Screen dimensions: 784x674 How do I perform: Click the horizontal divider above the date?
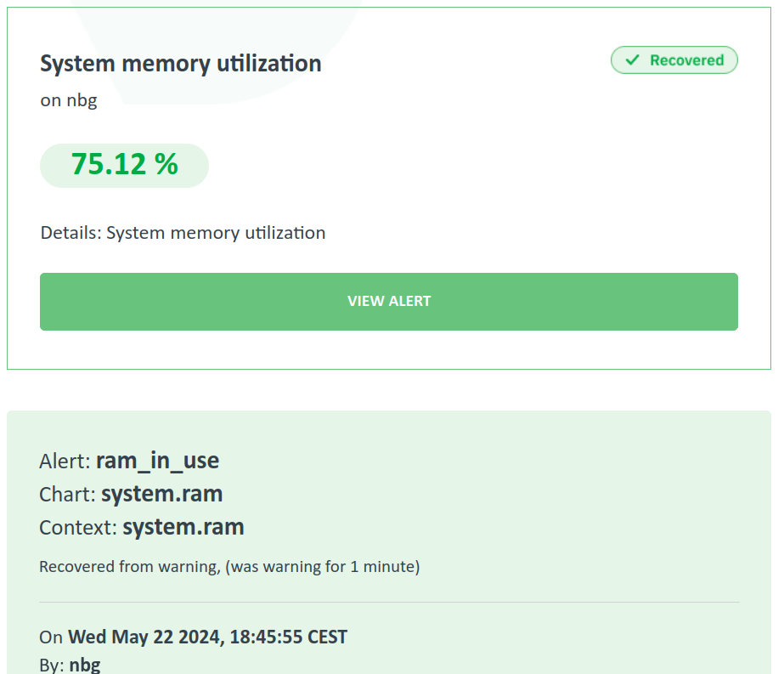click(388, 603)
